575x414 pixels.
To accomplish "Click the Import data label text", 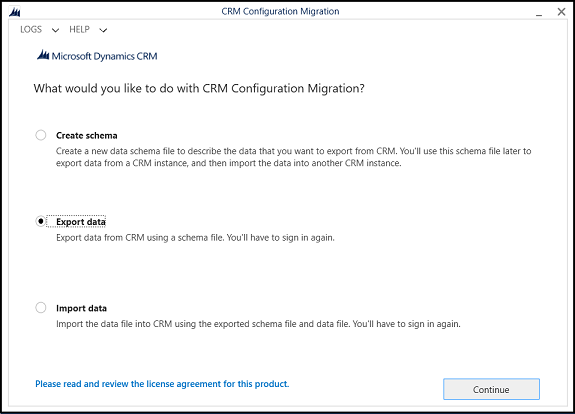I will click(x=81, y=308).
